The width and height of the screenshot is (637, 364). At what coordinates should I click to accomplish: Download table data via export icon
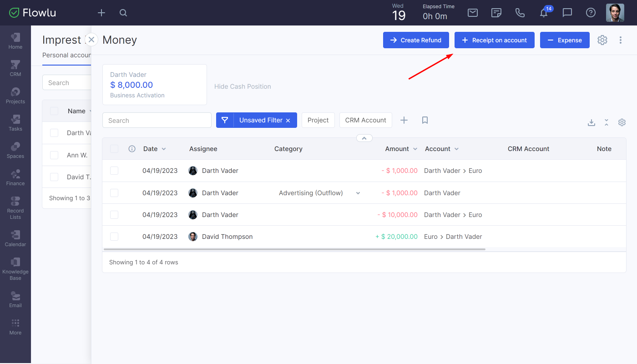[x=591, y=122]
